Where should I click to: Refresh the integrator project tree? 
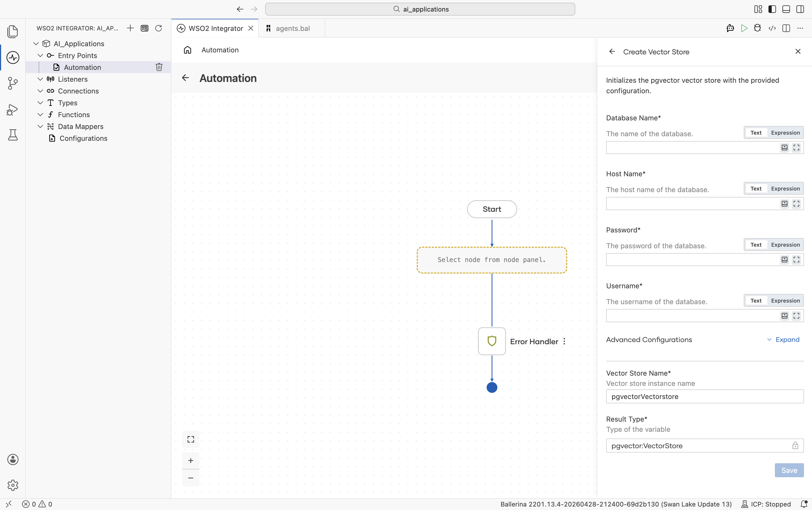tap(159, 28)
